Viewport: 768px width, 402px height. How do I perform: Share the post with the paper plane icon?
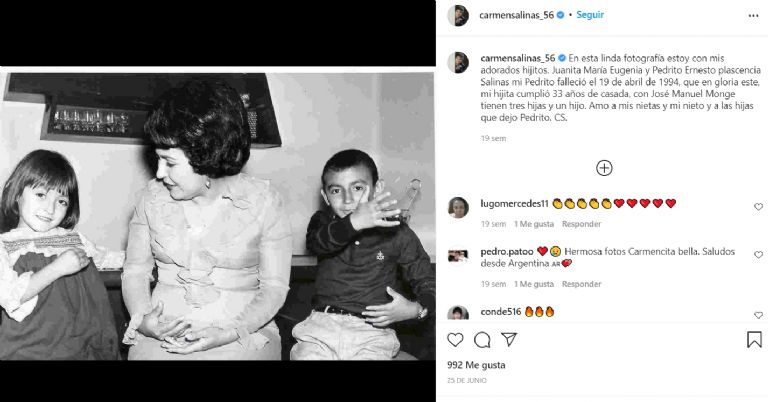509,339
